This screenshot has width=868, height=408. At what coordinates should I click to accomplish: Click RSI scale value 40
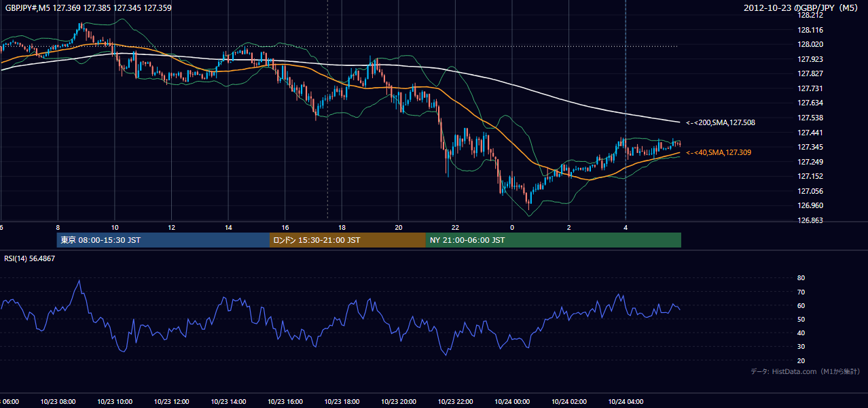[x=801, y=333]
